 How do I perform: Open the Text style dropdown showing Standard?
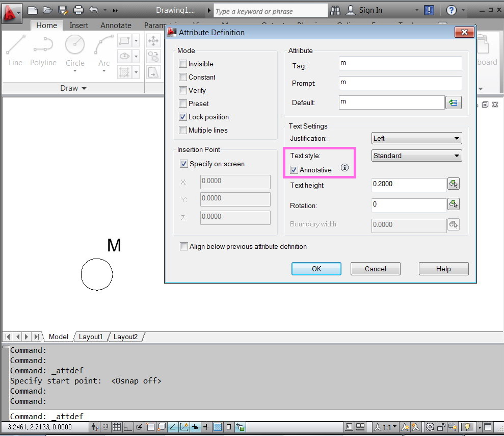click(x=416, y=155)
